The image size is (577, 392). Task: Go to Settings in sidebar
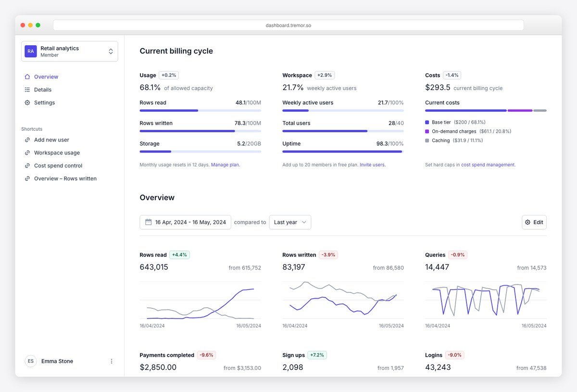click(44, 102)
